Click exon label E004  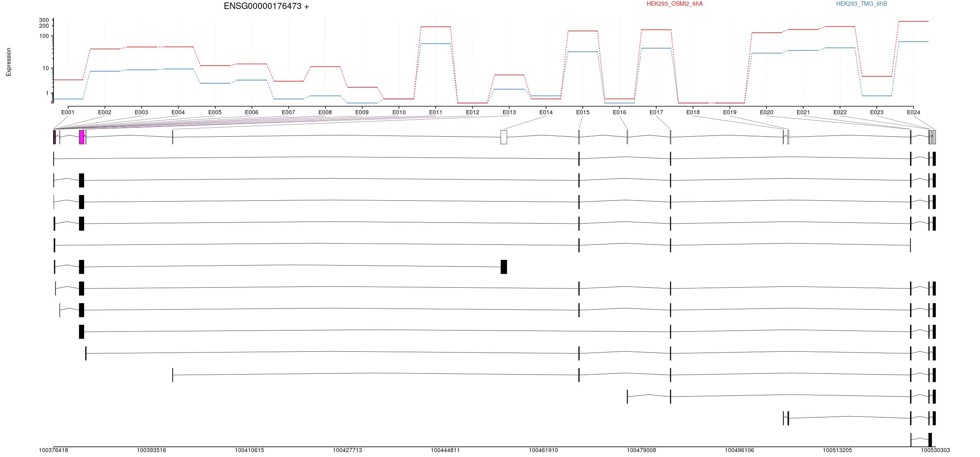(178, 112)
